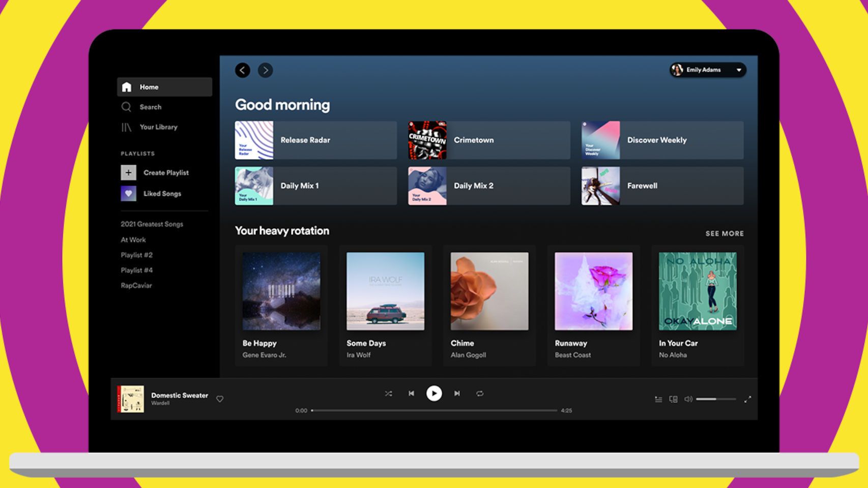Click the volume slider
868x488 pixels.
[716, 399]
